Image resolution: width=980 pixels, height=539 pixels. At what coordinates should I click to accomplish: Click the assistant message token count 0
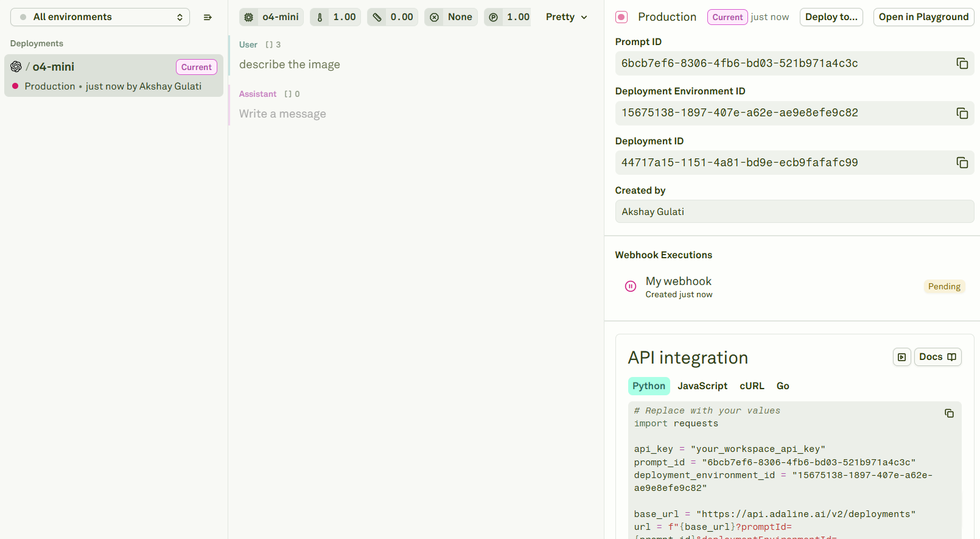click(x=292, y=94)
